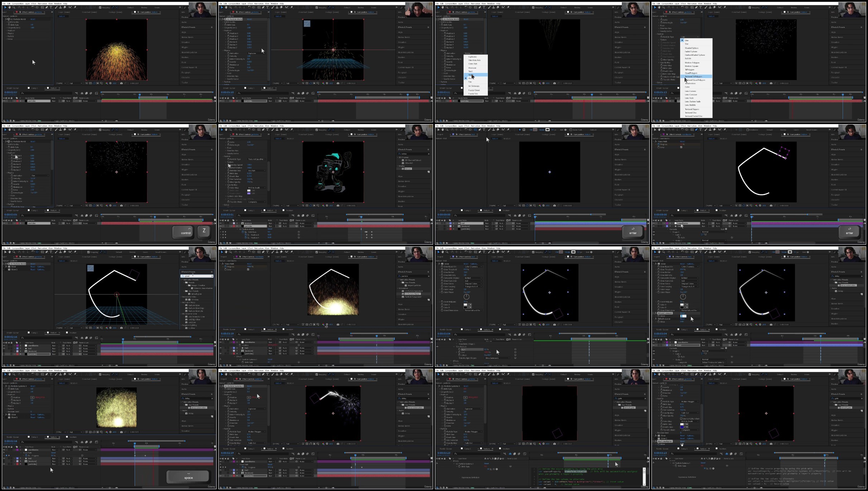Click new-preset icon below Particle Playground result
Image resolution: width=868 pixels, height=491 pixels.
pyautogui.click(x=428, y=300)
